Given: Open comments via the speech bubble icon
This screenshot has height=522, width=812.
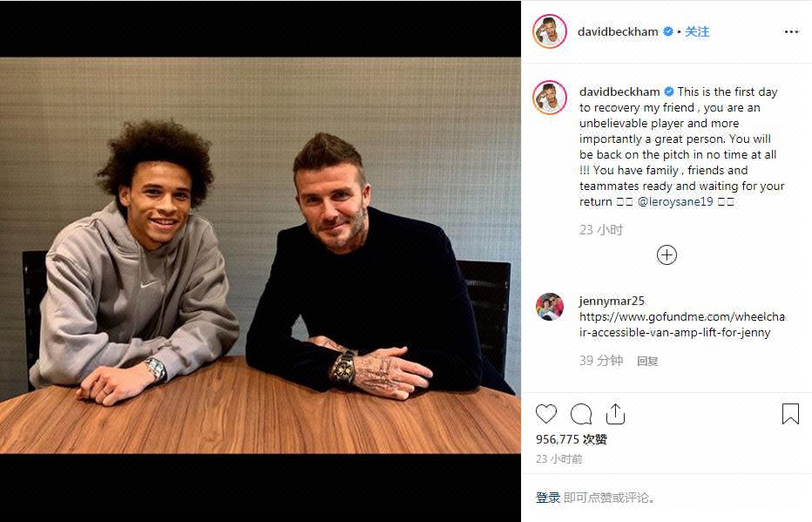Looking at the screenshot, I should [581, 414].
